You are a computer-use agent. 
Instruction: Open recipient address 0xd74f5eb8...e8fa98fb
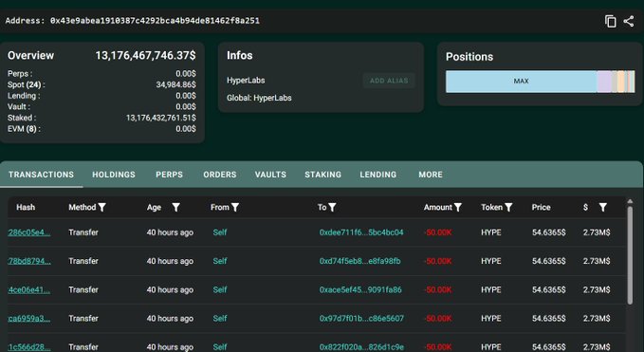click(x=359, y=261)
